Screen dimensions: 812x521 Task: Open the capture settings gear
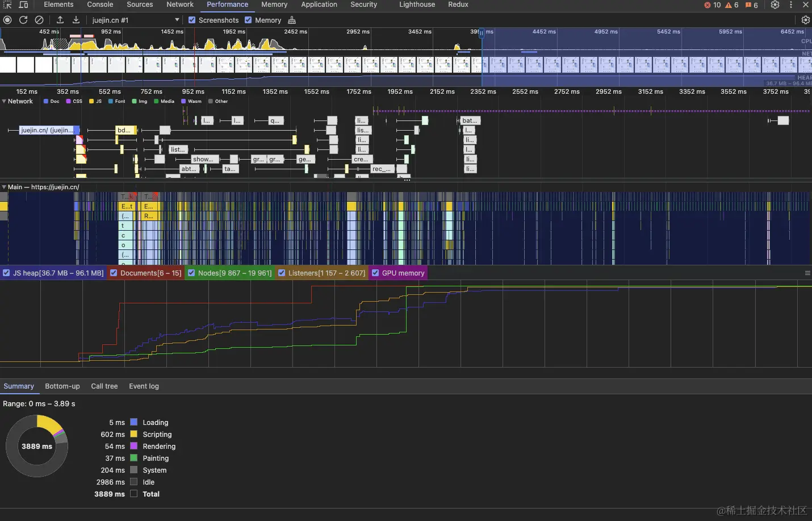click(x=805, y=20)
